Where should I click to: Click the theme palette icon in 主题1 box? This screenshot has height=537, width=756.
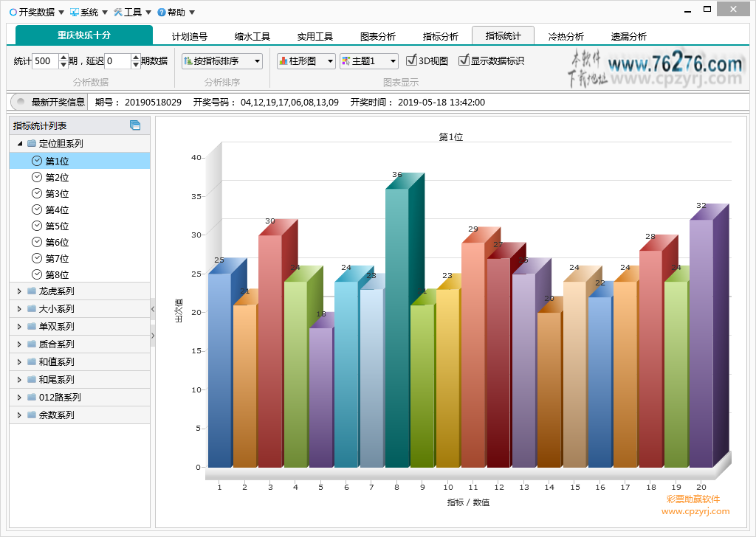click(346, 60)
